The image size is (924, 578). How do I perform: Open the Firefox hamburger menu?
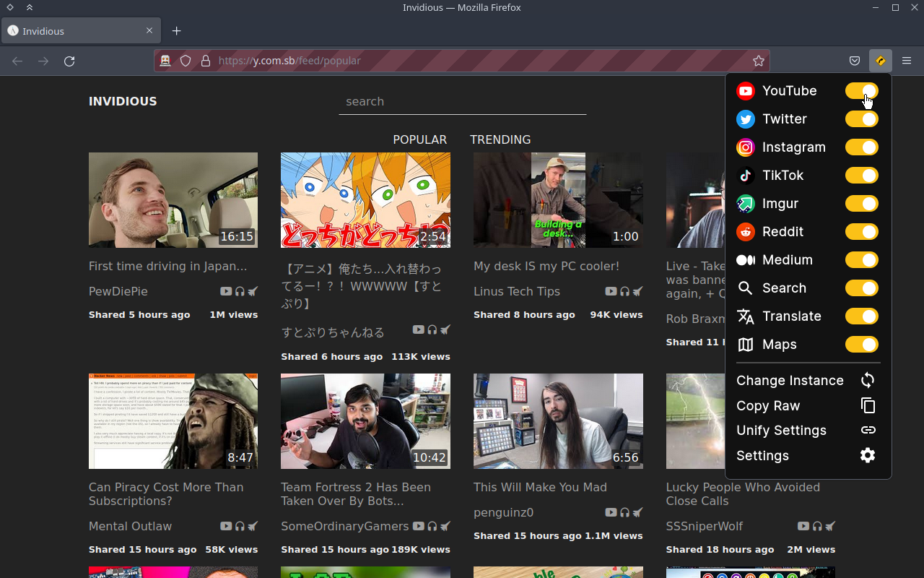[x=907, y=61]
